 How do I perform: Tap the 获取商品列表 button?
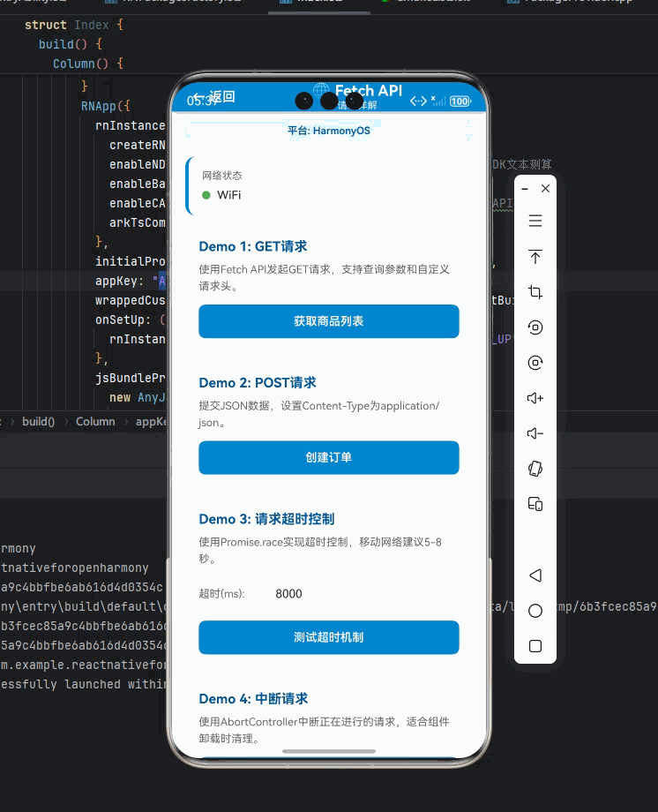coord(329,321)
